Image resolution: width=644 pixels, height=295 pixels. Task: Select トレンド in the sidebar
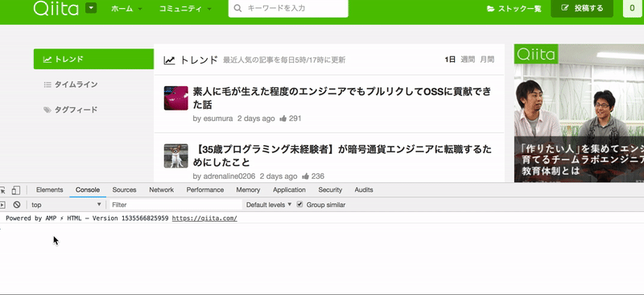coord(93,59)
